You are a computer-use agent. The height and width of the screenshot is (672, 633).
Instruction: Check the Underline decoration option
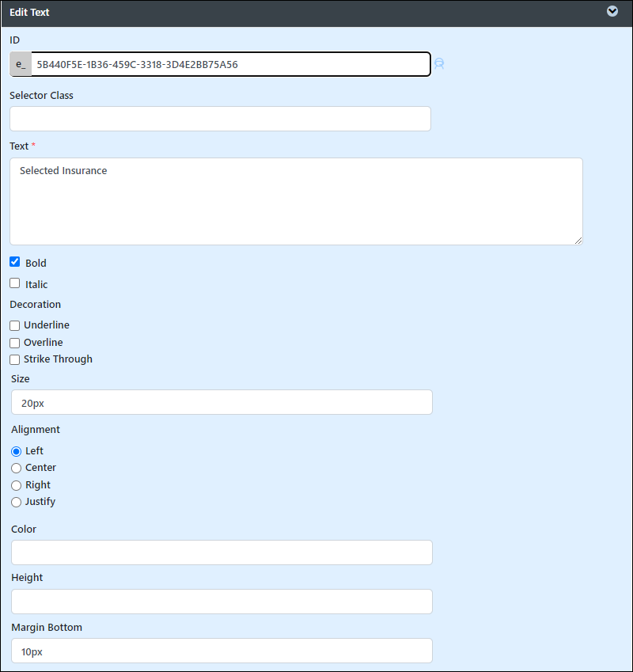click(x=15, y=326)
